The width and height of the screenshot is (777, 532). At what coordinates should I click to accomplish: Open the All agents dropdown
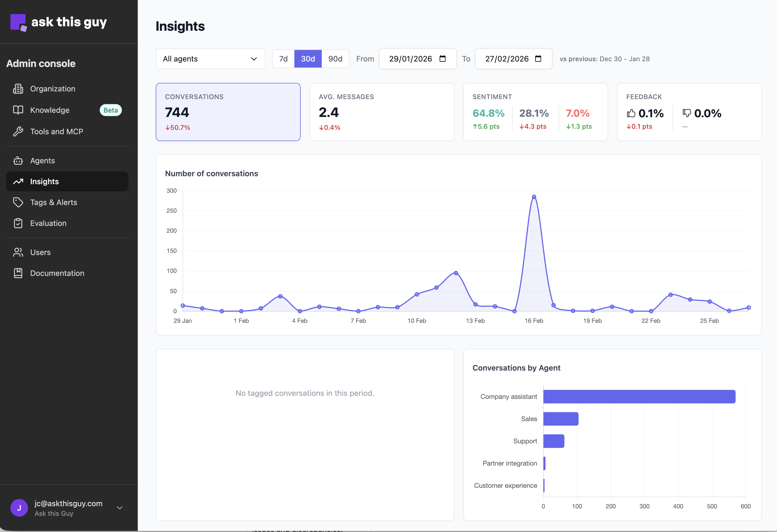point(210,58)
